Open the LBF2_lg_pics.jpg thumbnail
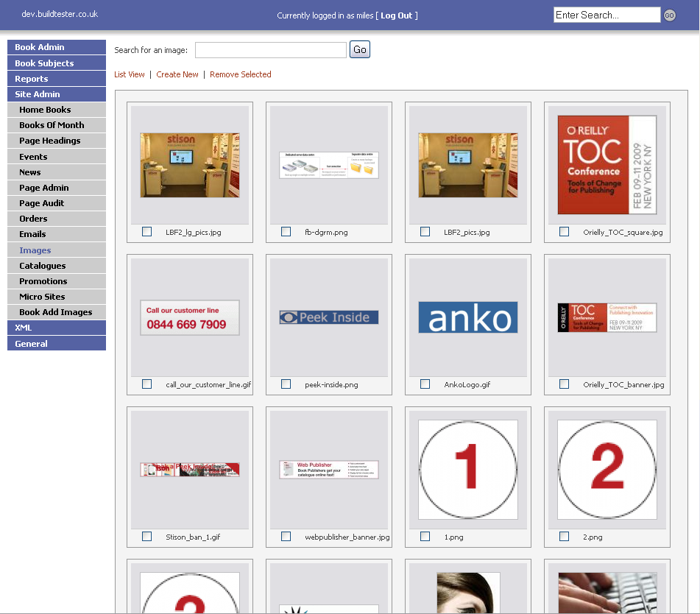Screen dimensions: 700x614 tap(190, 165)
